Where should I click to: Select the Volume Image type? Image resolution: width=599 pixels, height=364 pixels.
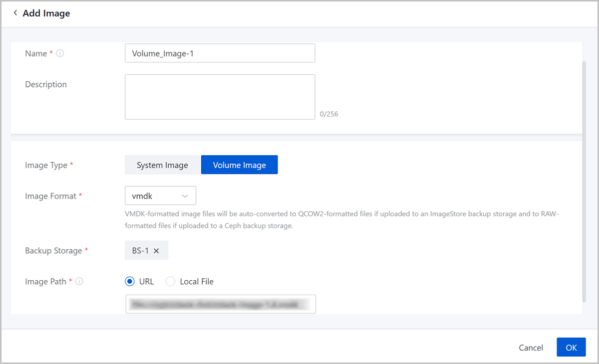point(239,165)
